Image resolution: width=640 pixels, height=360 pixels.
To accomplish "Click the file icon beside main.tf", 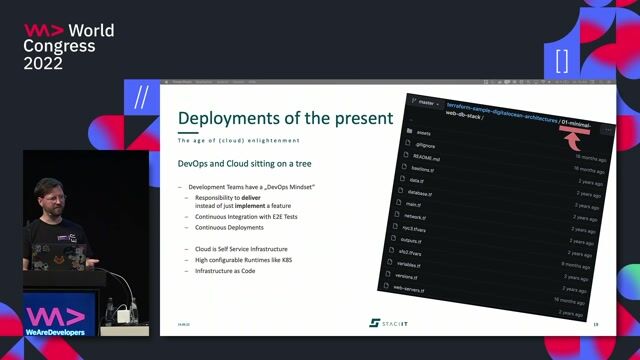I will click(399, 202).
